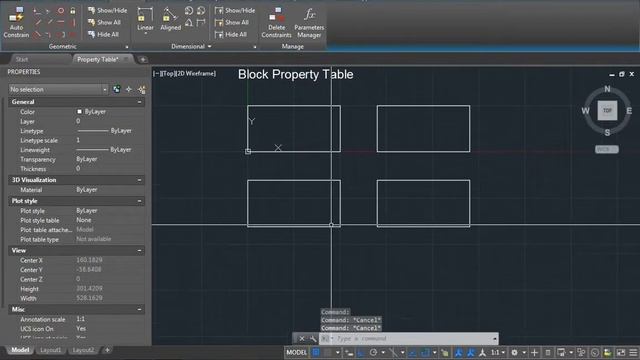Select the Perpendicular constraint icon
Image resolution: width=640 pixels, height=360 pixels.
pos(49,22)
